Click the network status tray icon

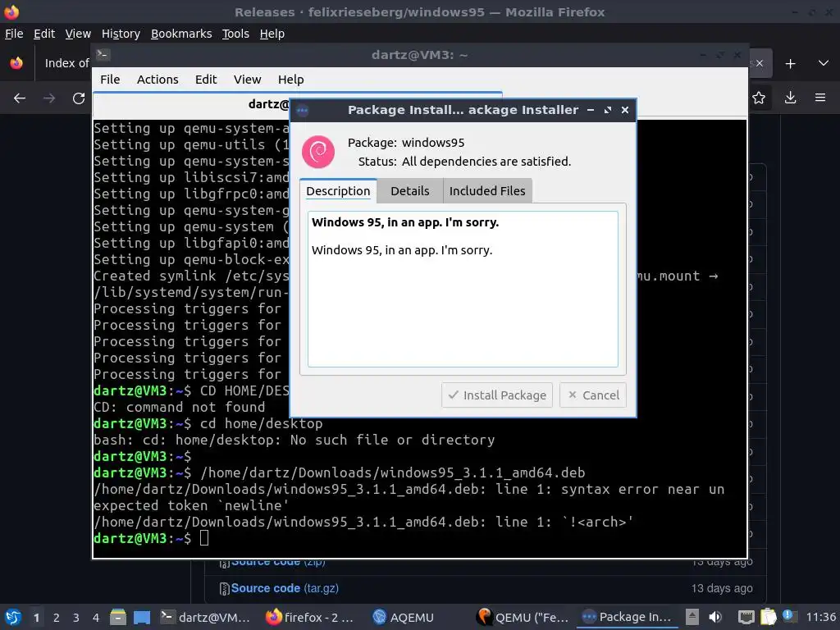pyautogui.click(x=746, y=617)
